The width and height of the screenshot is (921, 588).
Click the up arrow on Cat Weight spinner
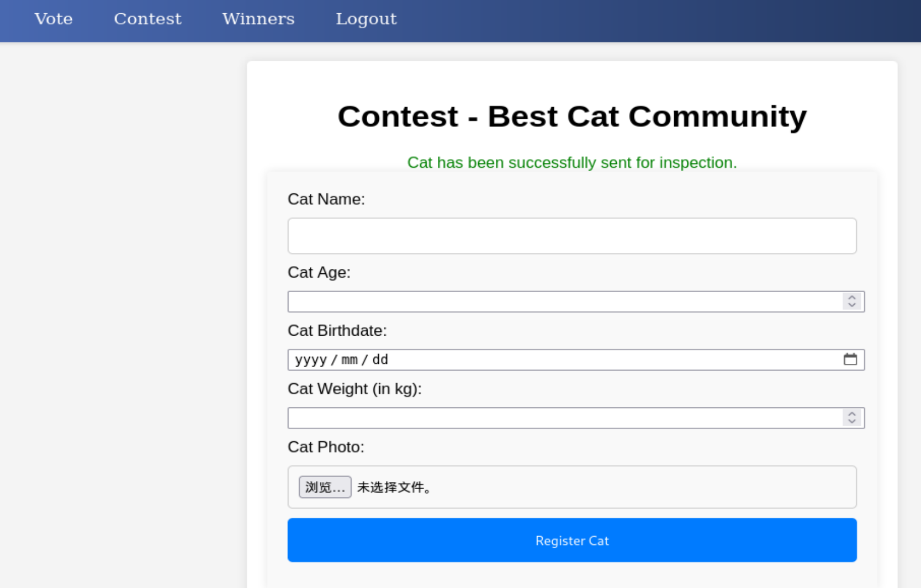coord(852,415)
